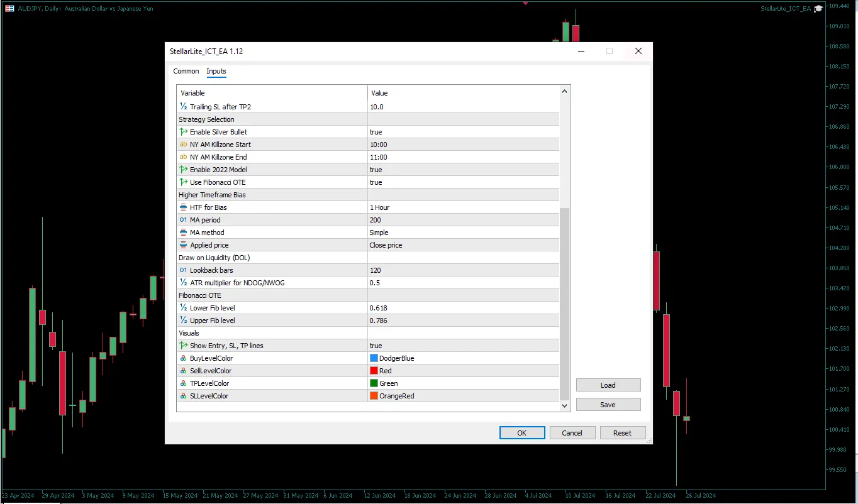The image size is (858, 504).
Task: Click the icon next to Enable Silver Bullet
Action: 184,132
